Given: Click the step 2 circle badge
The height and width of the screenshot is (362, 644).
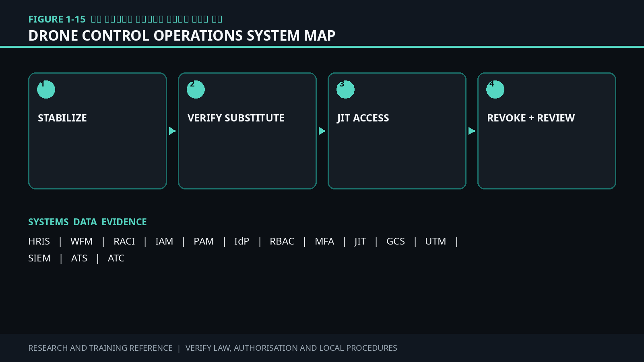Looking at the screenshot, I should (196, 89).
